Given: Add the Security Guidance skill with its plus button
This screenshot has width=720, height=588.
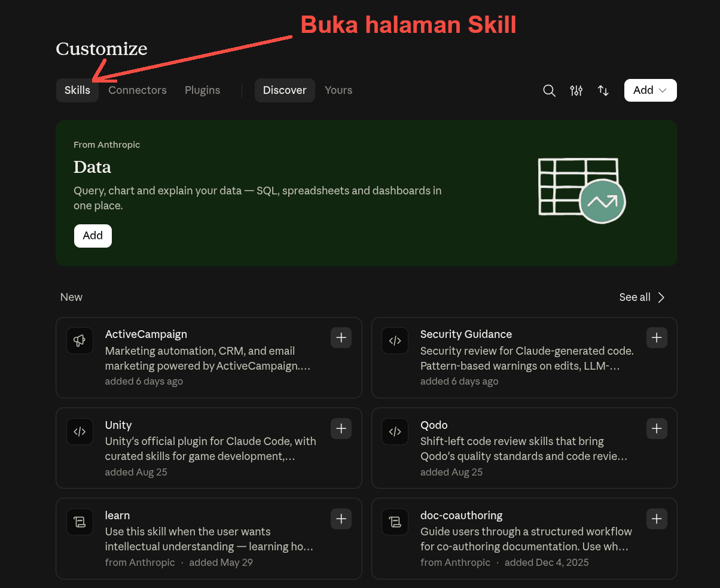Looking at the screenshot, I should tap(657, 338).
